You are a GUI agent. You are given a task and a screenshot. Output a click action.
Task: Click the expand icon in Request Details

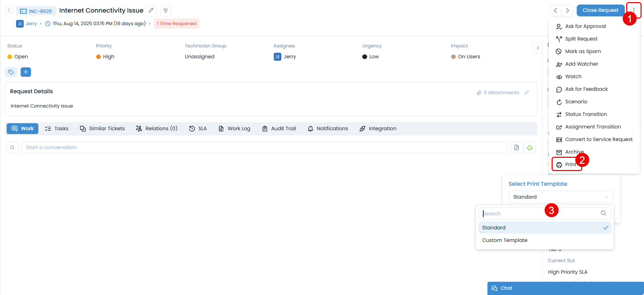click(x=526, y=93)
